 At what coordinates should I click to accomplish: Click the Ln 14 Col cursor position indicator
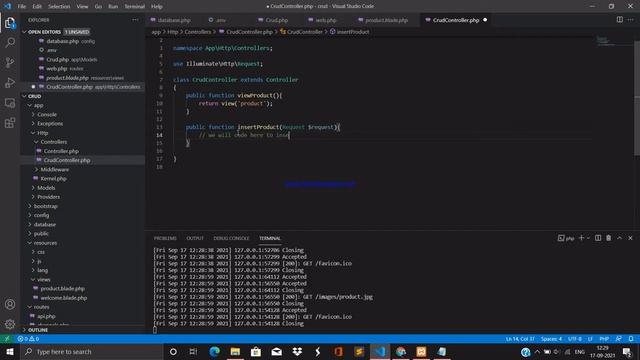click(x=520, y=339)
